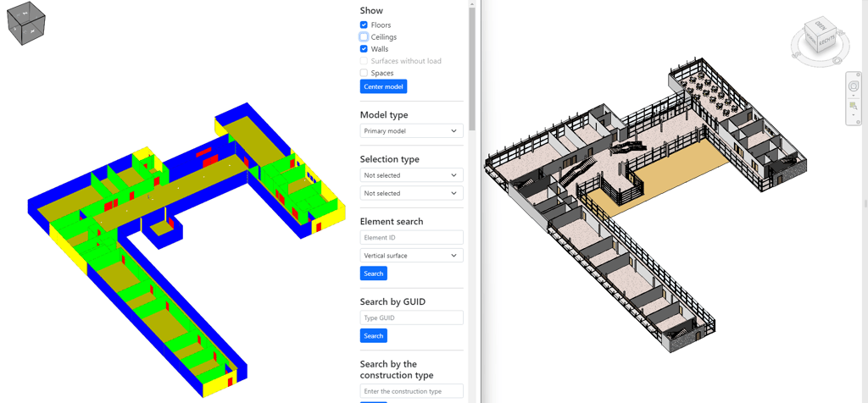The height and width of the screenshot is (403, 868).
Task: Click the Surfaces without load checkbox
Action: coord(364,61)
